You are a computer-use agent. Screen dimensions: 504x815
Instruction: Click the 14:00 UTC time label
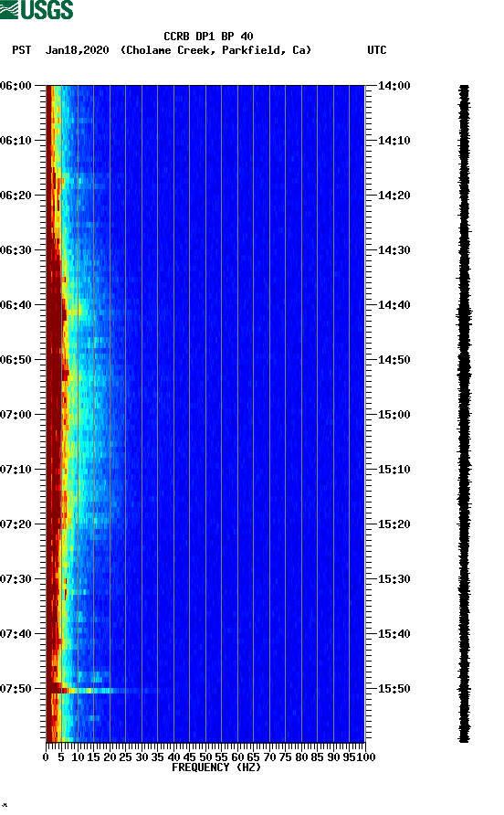click(394, 86)
